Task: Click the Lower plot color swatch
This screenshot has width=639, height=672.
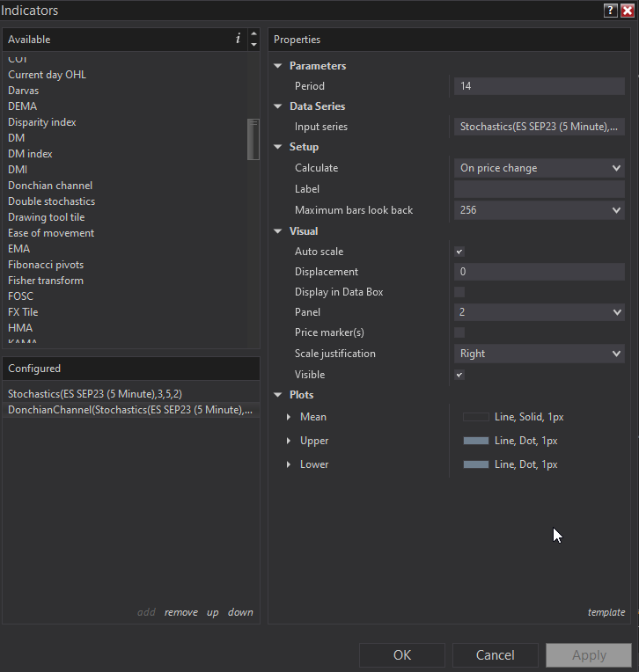Action: (476, 464)
